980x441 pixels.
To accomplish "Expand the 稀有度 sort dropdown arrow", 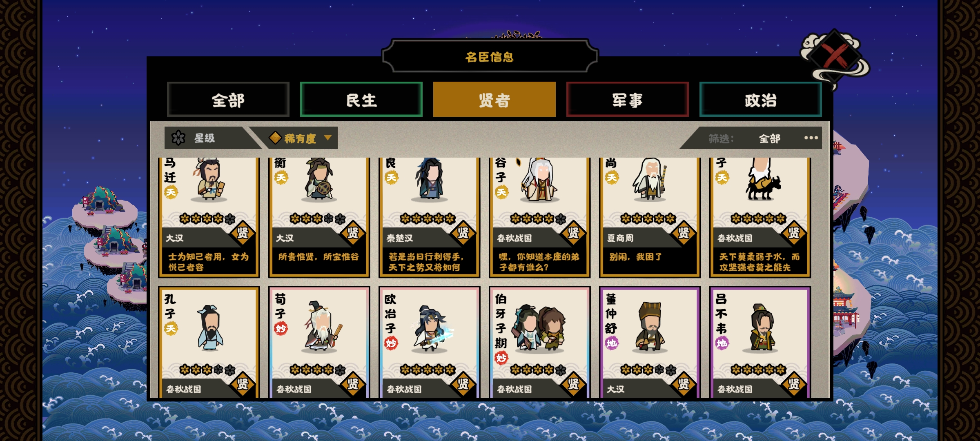I will pos(328,138).
